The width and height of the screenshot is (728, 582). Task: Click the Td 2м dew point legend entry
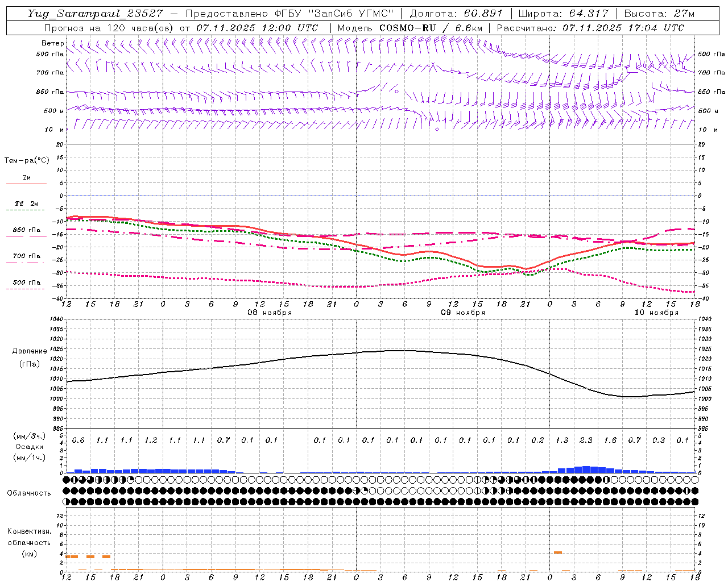[26, 203]
